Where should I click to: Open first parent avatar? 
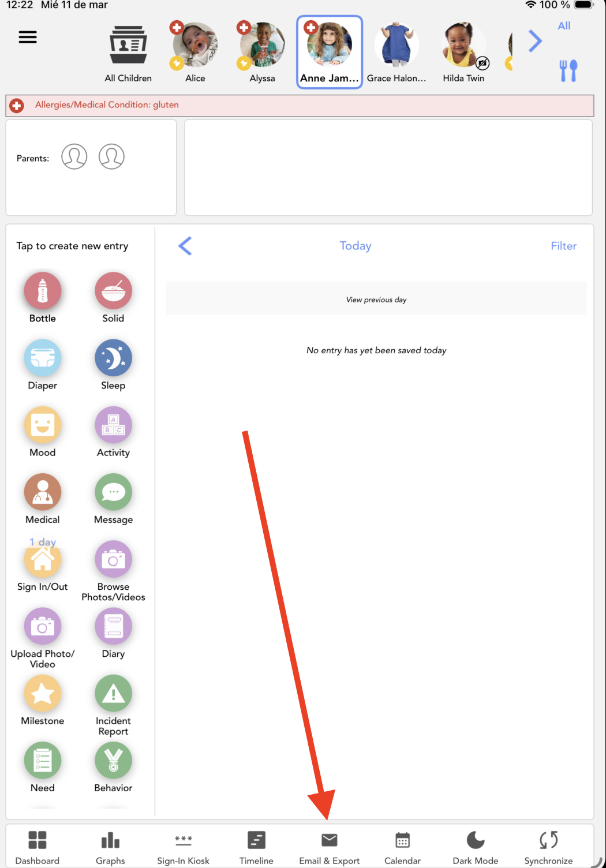point(74,156)
